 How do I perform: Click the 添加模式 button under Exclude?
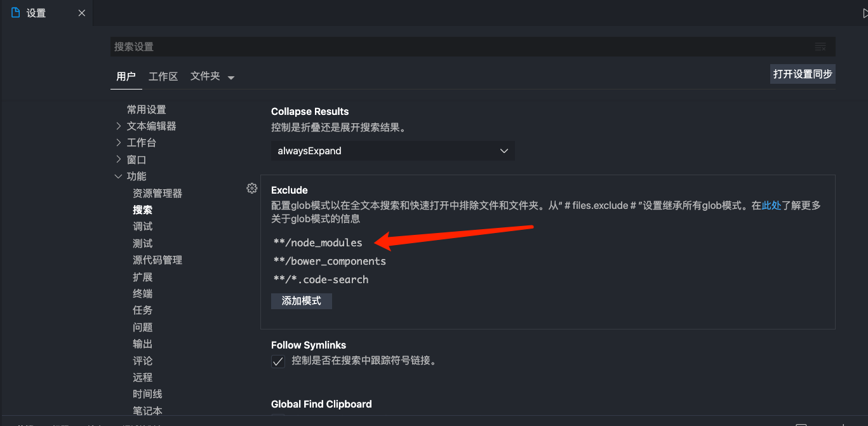point(301,301)
